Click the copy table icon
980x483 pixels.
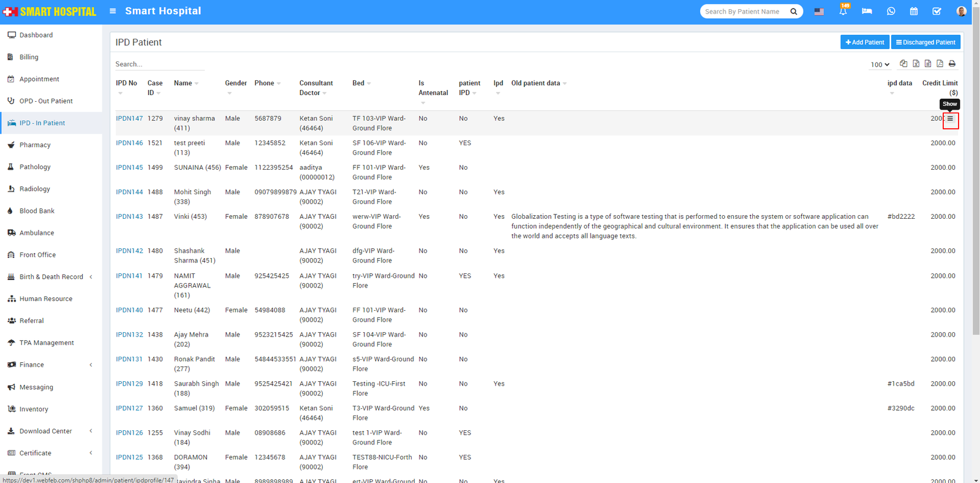pos(903,64)
